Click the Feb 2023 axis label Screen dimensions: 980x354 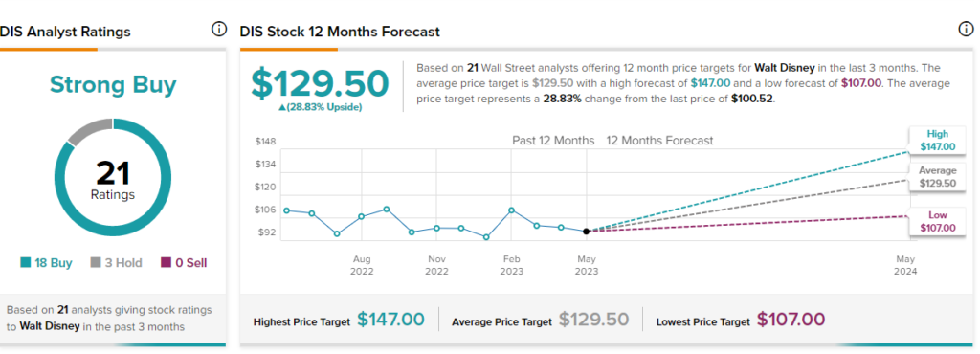511,265
